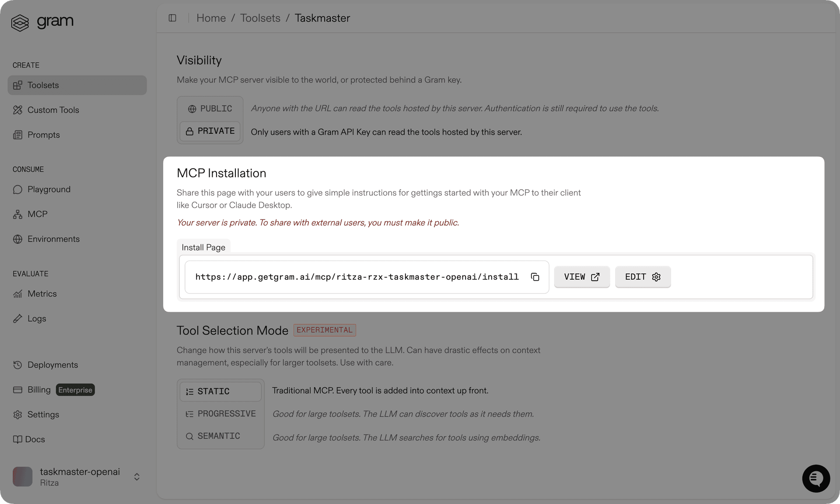Collapse the sidebar panel
Screen dimensions: 840x504
172,18
